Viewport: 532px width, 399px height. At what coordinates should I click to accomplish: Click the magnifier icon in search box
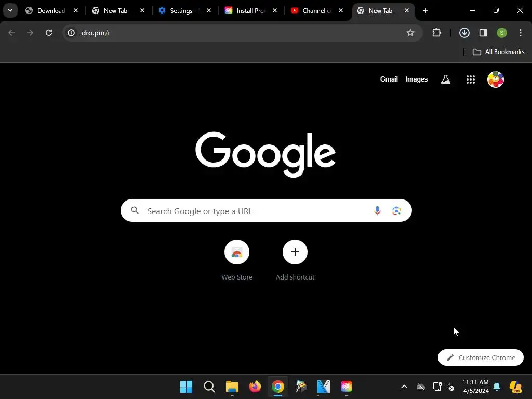[135, 211]
